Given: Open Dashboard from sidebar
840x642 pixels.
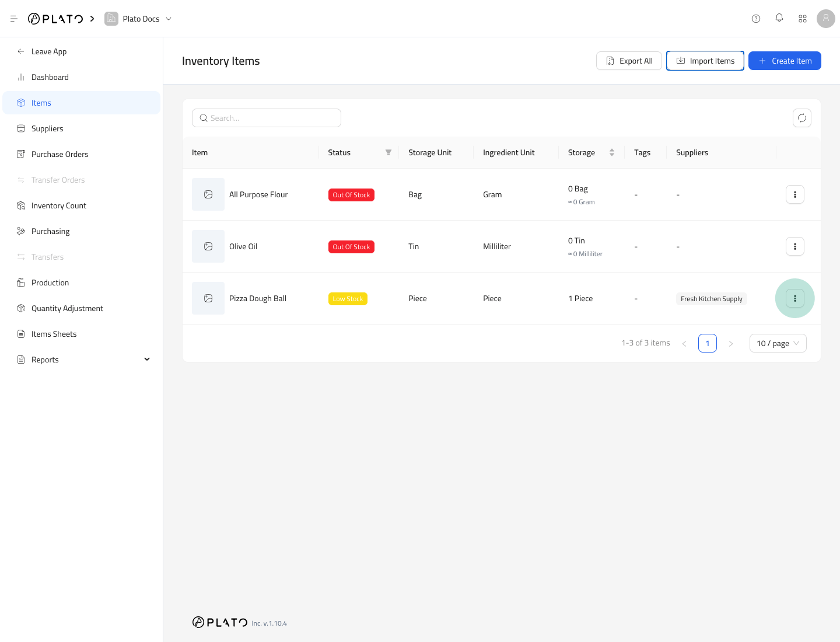Looking at the screenshot, I should 82,77.
